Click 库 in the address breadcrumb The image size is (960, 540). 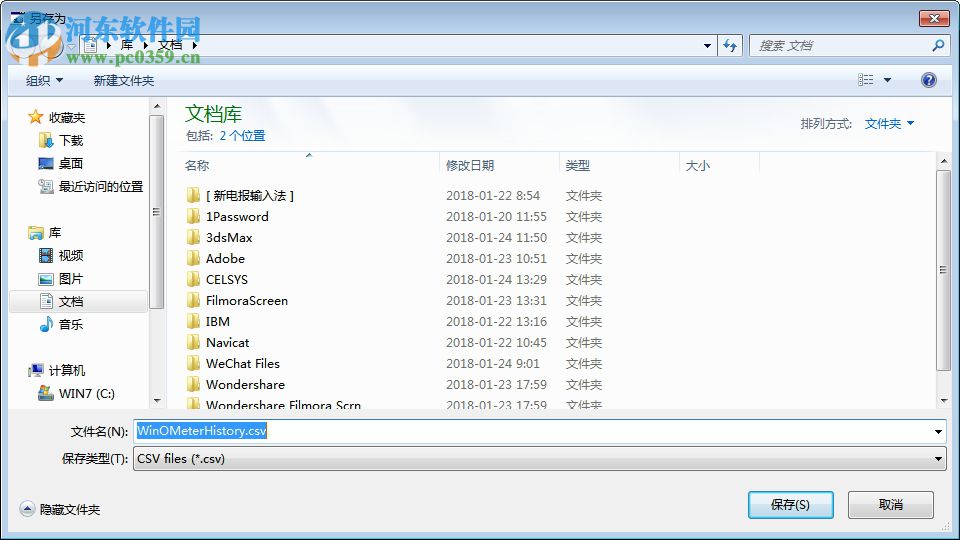point(127,45)
